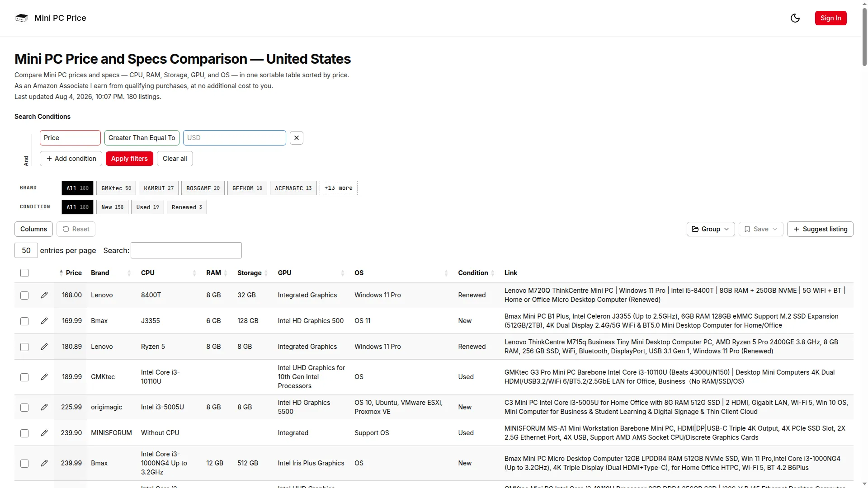Select the Bmax 239.99 row checkbox

coord(24,463)
